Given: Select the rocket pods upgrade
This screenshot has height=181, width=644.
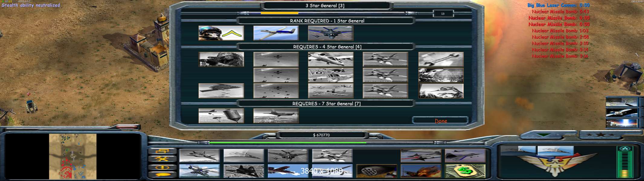Looking at the screenshot, I should (x=376, y=171).
